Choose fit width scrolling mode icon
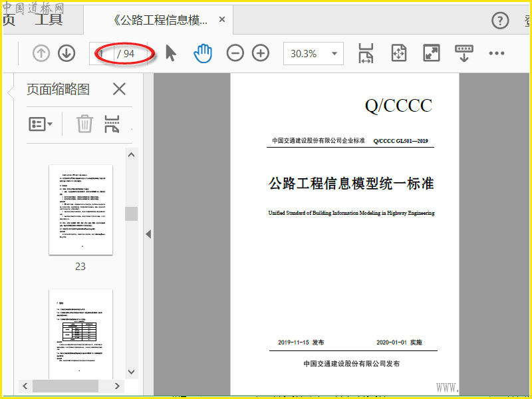The height and width of the screenshot is (399, 532). pos(366,53)
